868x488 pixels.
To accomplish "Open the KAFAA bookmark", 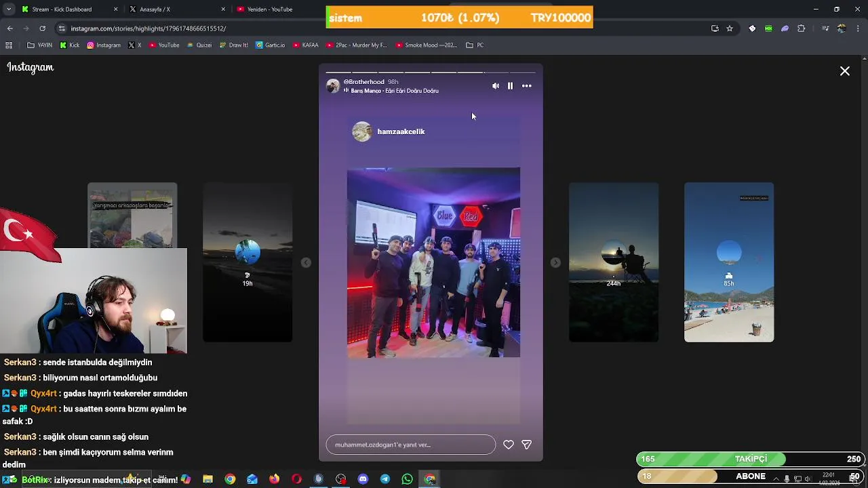I will tap(306, 45).
